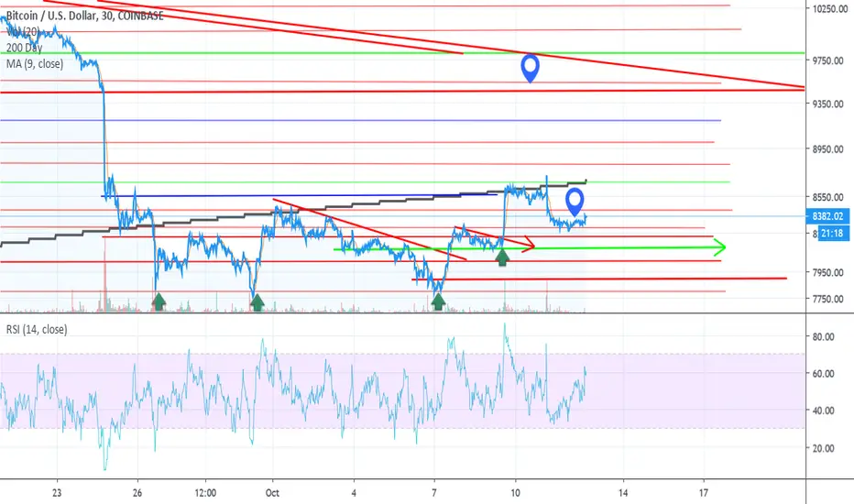Click the RSI 60.00 scale label

click(x=823, y=374)
